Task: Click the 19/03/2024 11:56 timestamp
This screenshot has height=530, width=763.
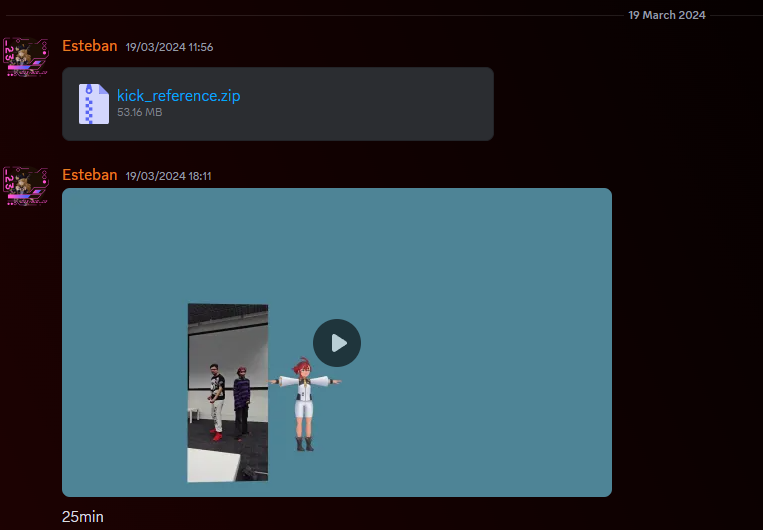Action: click(169, 47)
